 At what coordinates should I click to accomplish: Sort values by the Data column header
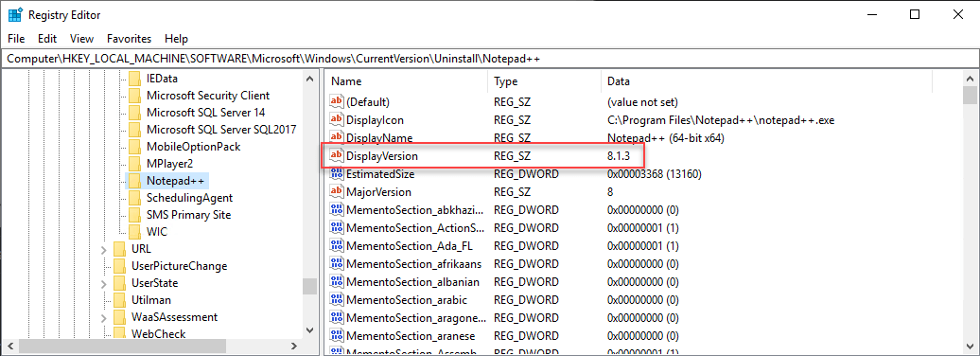coord(766,81)
